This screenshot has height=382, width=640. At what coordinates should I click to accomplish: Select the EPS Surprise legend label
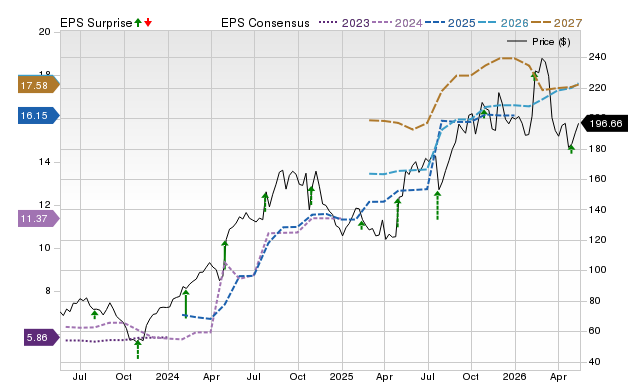click(x=96, y=23)
